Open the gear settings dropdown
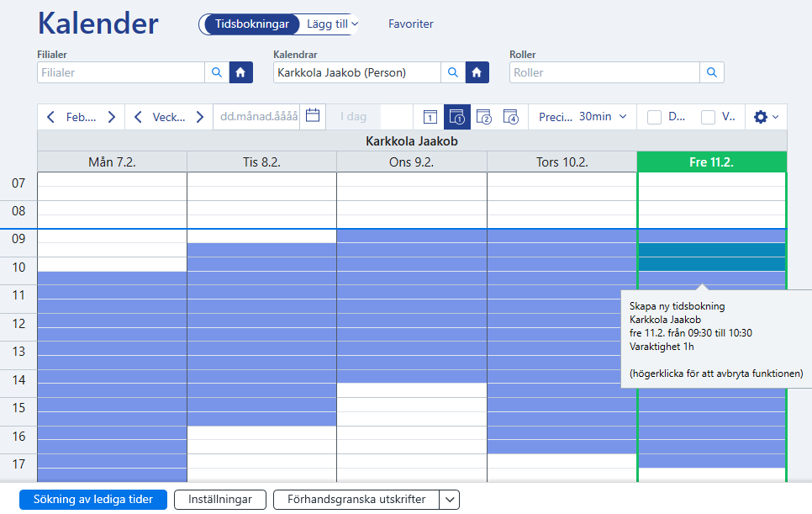Screen dimensions: 812x514 (x=766, y=117)
